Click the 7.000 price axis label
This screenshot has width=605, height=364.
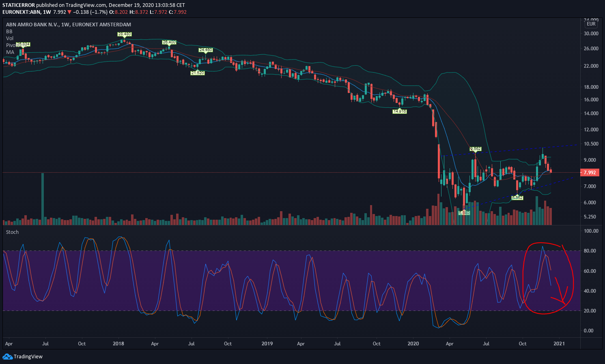click(x=590, y=186)
